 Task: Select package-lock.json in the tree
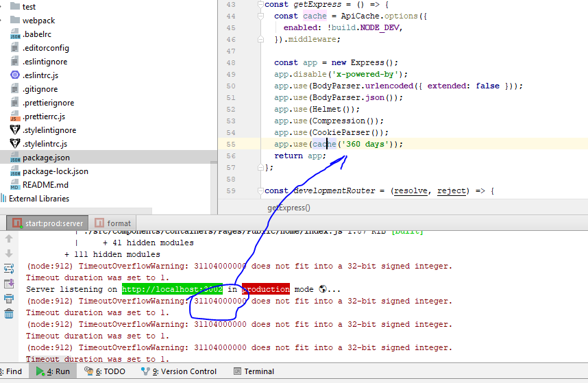[x=56, y=171]
